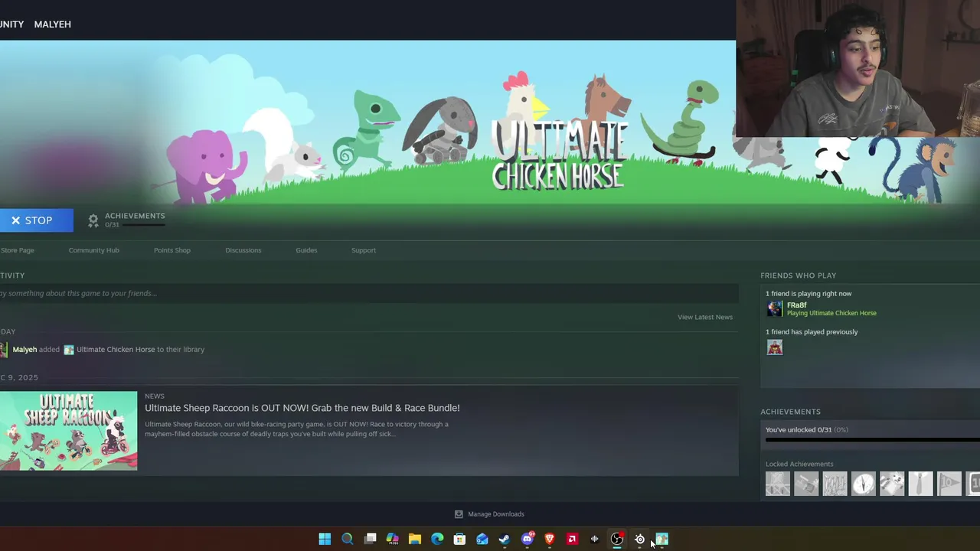Open the audio waveform app in taskbar

595,540
